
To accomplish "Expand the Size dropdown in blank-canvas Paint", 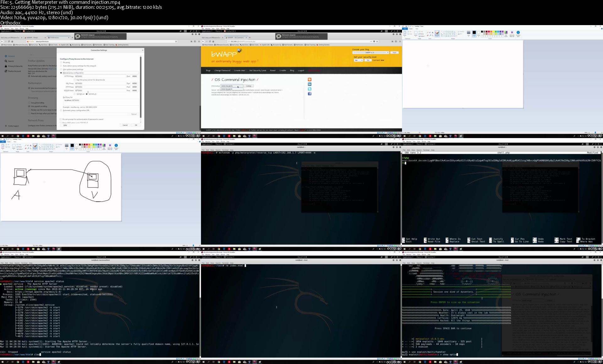I will coord(469,33).
